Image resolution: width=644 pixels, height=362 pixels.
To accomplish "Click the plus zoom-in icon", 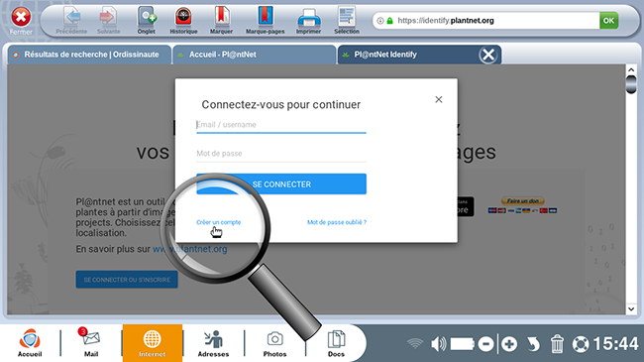I will coord(509,344).
